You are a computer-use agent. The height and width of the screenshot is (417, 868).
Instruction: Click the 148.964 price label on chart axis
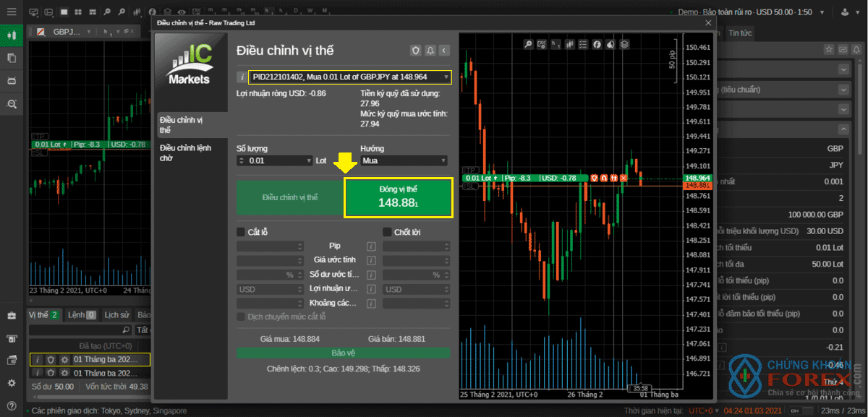(x=698, y=178)
